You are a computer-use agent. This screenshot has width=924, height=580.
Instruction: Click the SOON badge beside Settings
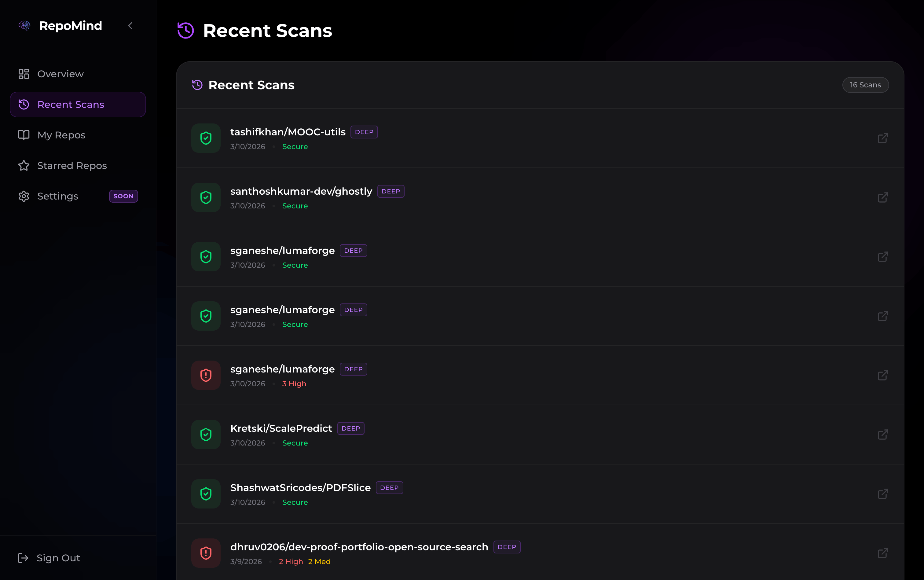(x=123, y=196)
